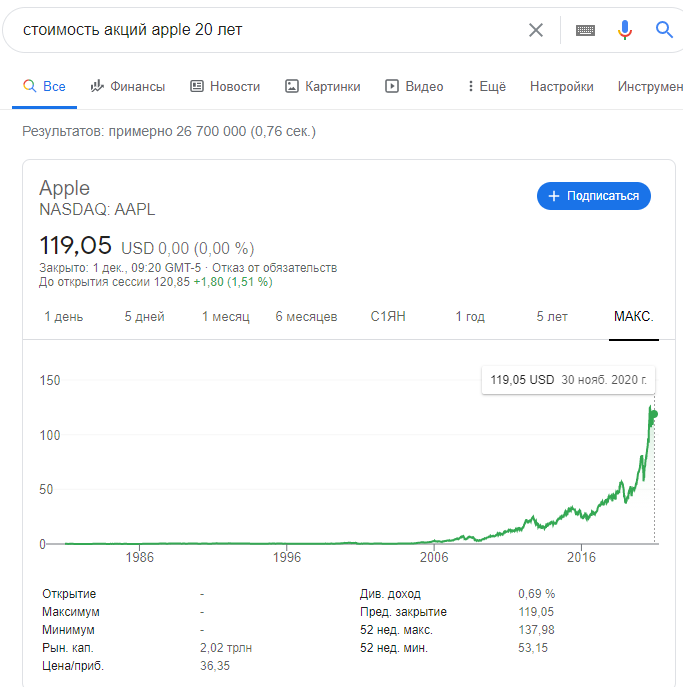Image resolution: width=683 pixels, height=687 pixels.
Task: Go to the Видео results tab
Action: coord(414,87)
